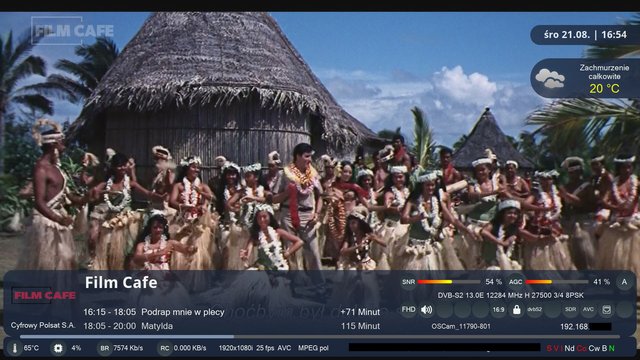Click the 'Cyfrowy Polsat S.A.' provider name
Viewport: 640px width, 360px height.
tap(43, 325)
